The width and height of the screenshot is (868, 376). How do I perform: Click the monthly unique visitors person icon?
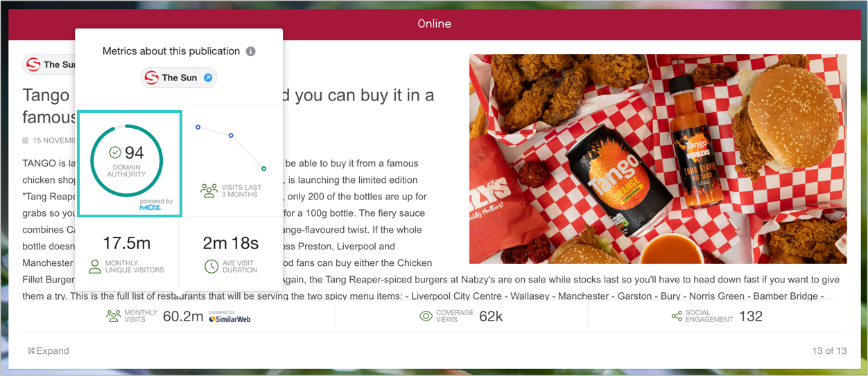click(95, 267)
